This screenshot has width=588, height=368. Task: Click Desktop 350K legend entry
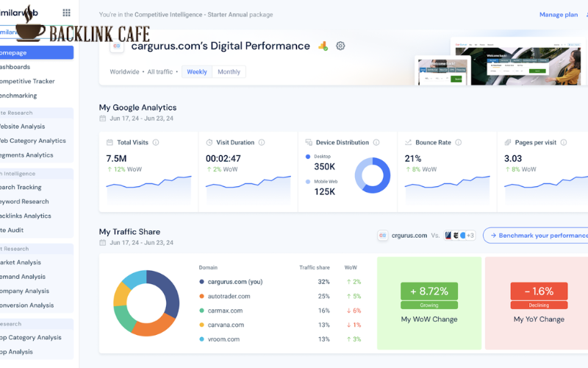[x=320, y=162]
